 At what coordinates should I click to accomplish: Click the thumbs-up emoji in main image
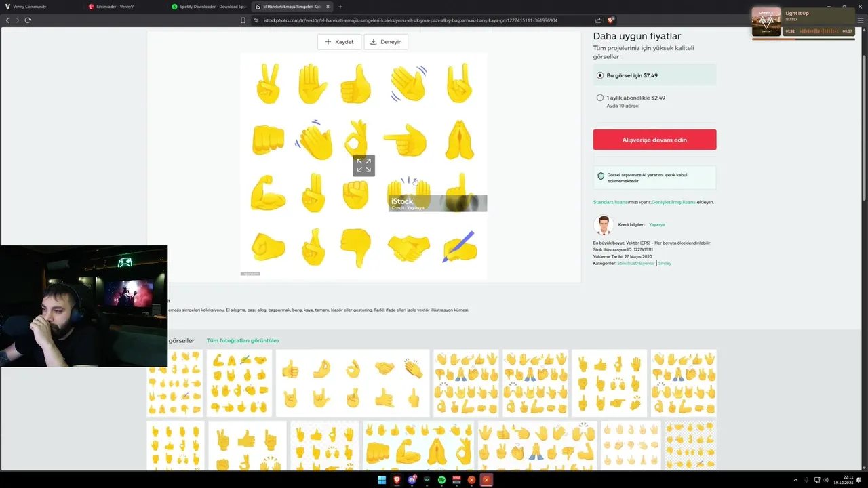click(356, 83)
